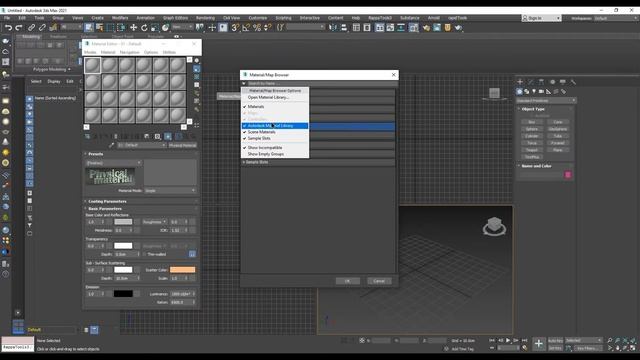
Task: Click the Geometry category icon in Create panel
Action: [519, 91]
